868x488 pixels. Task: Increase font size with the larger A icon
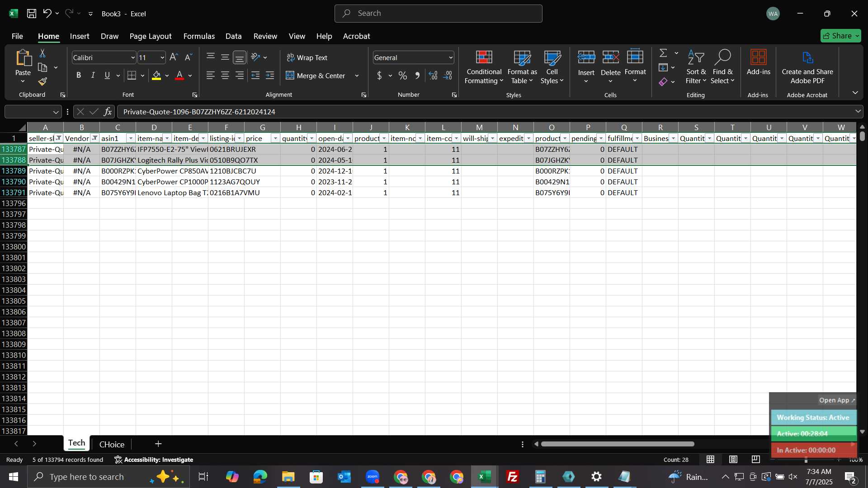174,57
